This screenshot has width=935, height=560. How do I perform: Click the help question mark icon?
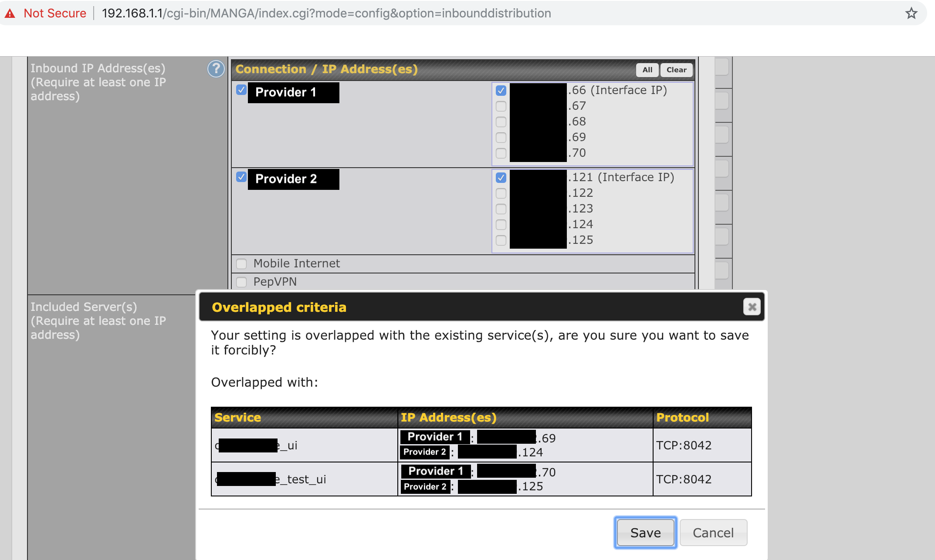point(216,69)
